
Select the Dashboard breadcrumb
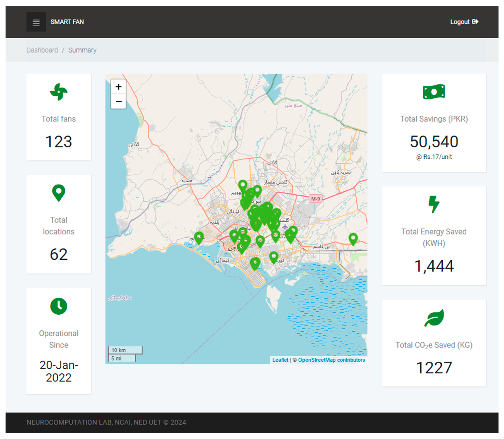pyautogui.click(x=42, y=50)
